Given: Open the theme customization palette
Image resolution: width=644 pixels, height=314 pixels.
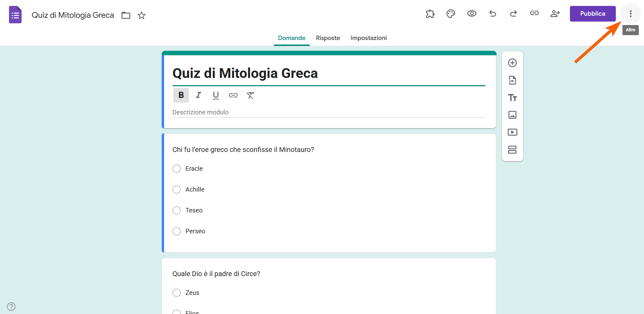Looking at the screenshot, I should pyautogui.click(x=451, y=14).
